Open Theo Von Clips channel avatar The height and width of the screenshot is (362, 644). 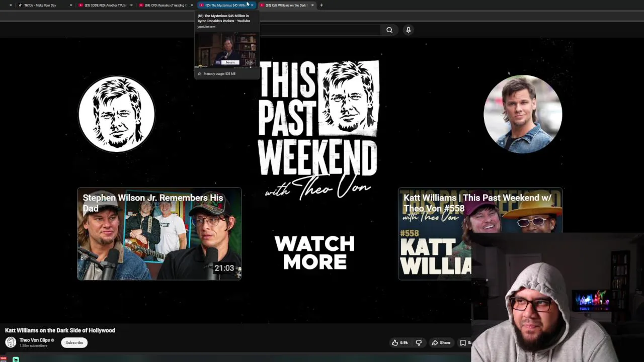[11, 342]
